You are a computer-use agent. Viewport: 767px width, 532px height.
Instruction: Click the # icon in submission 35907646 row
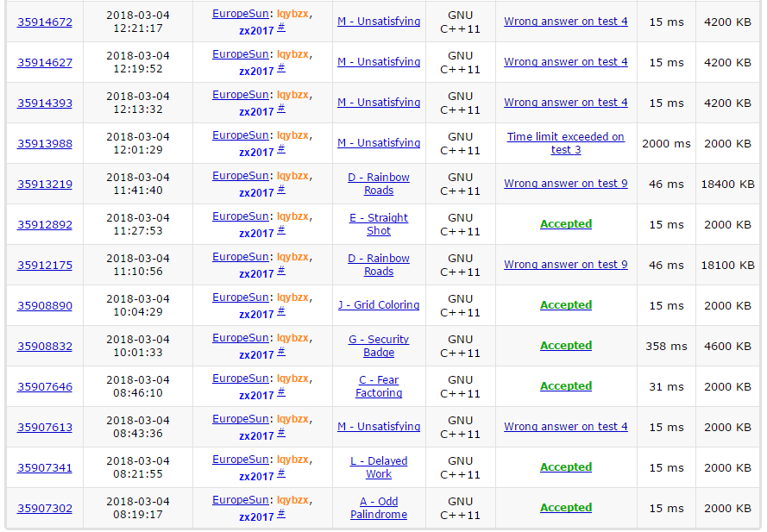(x=281, y=393)
